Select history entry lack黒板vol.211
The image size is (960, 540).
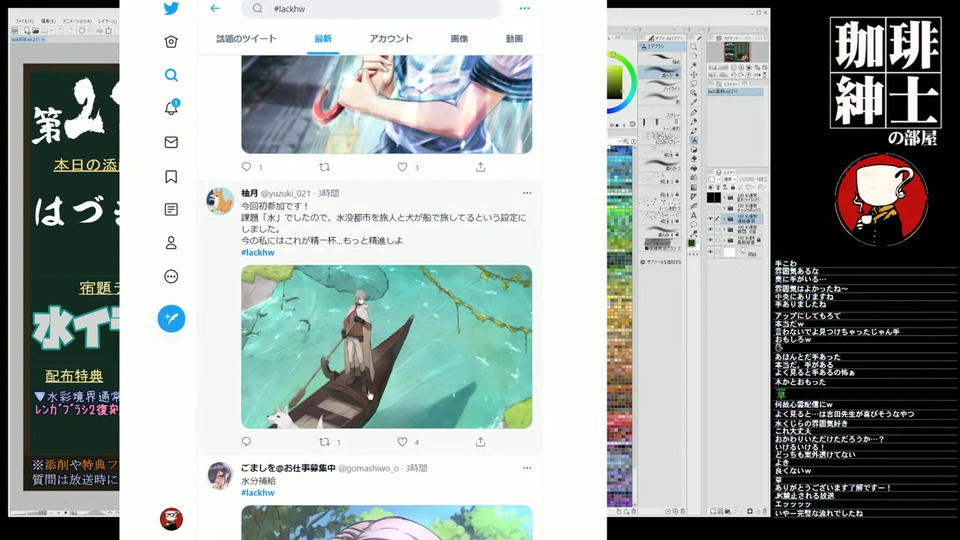[x=735, y=91]
